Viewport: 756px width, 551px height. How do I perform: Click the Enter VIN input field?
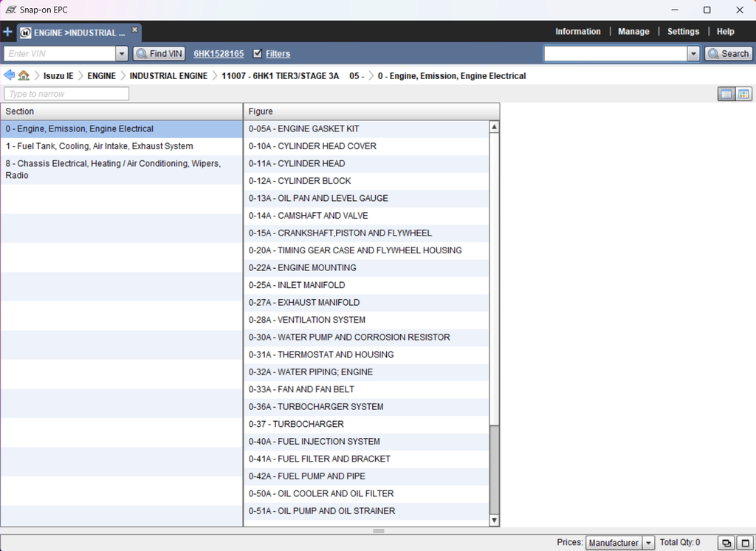[x=60, y=54]
